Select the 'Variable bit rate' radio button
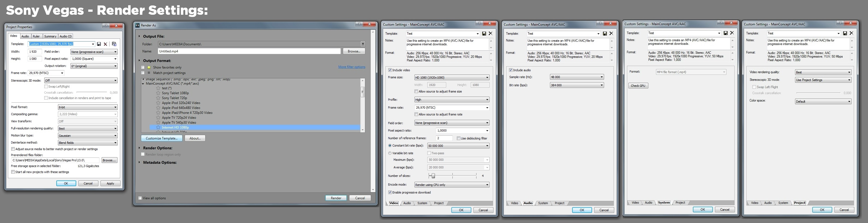Screen dimensions: 868x223 click(390, 153)
